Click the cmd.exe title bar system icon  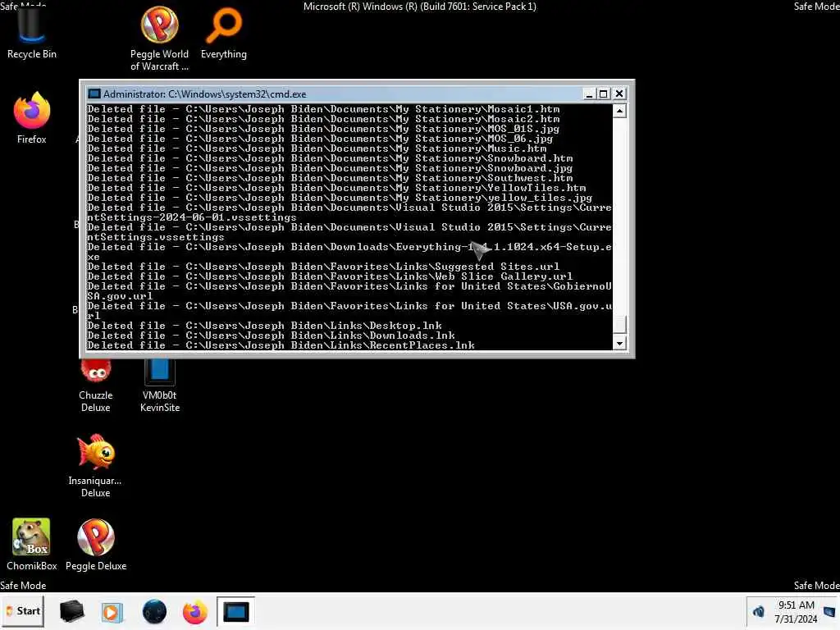click(94, 94)
